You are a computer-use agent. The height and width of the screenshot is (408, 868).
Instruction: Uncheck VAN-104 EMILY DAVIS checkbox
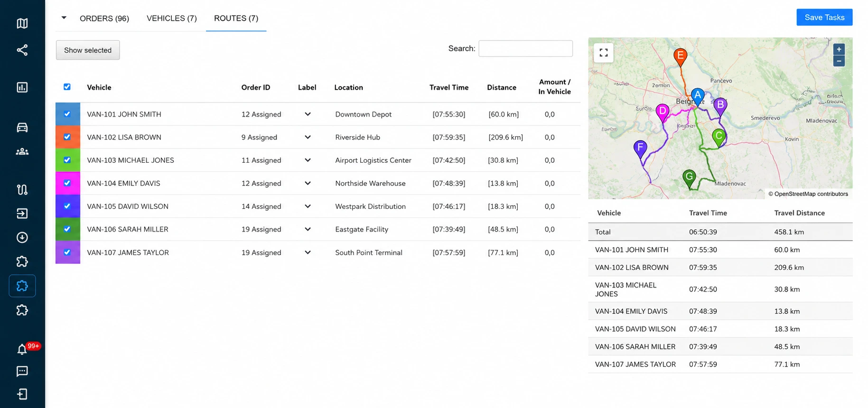pyautogui.click(x=67, y=183)
